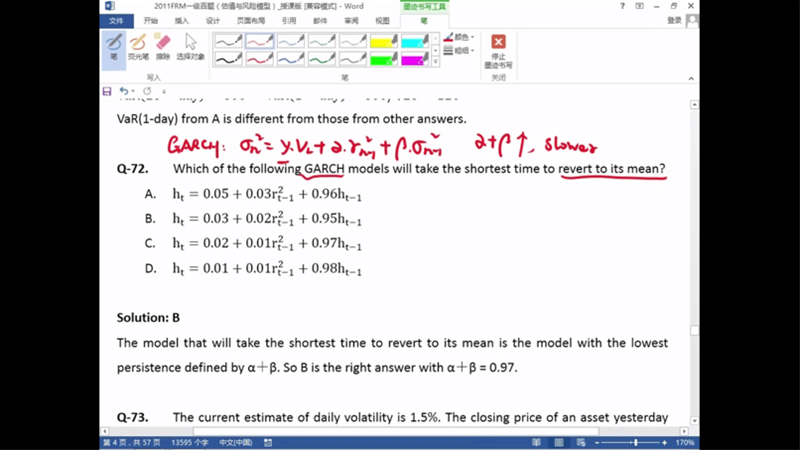Image resolution: width=800 pixels, height=450 pixels.
Task: Choose the Eraser (擦除) tool
Action: click(x=163, y=46)
